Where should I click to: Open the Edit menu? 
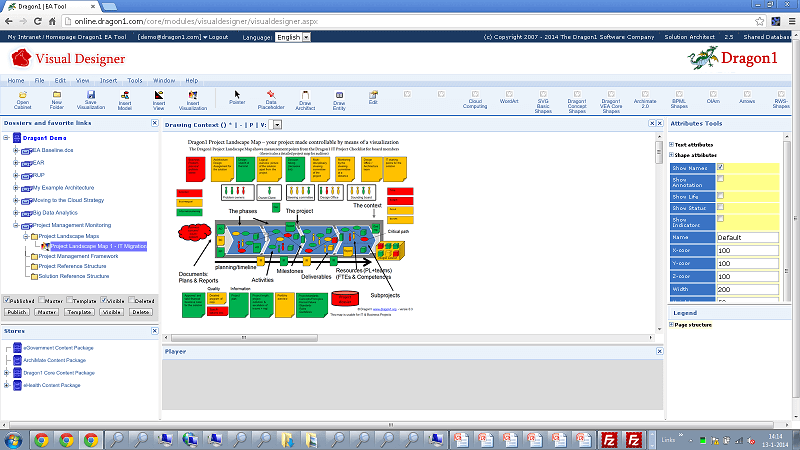pos(60,81)
